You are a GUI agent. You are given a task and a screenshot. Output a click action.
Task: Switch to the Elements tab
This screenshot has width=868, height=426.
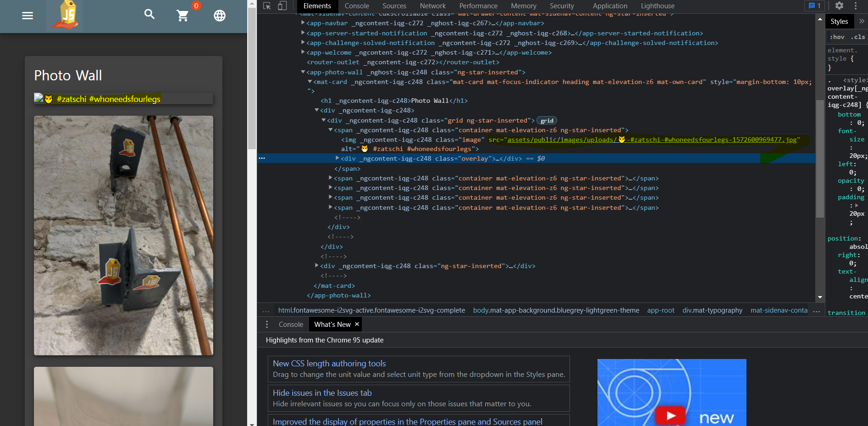pyautogui.click(x=317, y=6)
